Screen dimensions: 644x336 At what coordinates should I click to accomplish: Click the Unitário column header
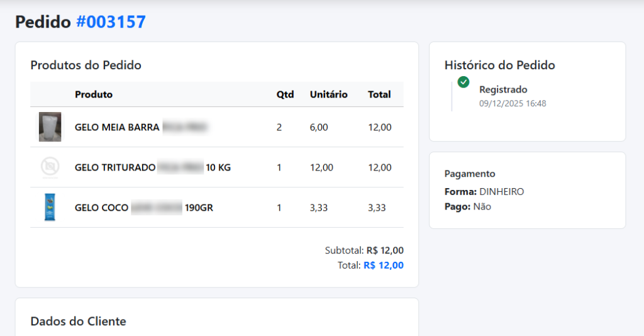pyautogui.click(x=328, y=94)
